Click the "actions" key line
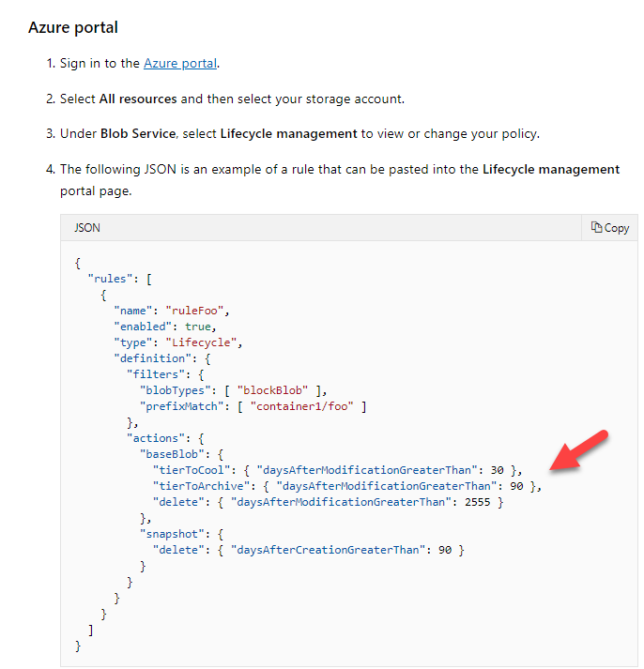644x669 pixels. tap(165, 438)
